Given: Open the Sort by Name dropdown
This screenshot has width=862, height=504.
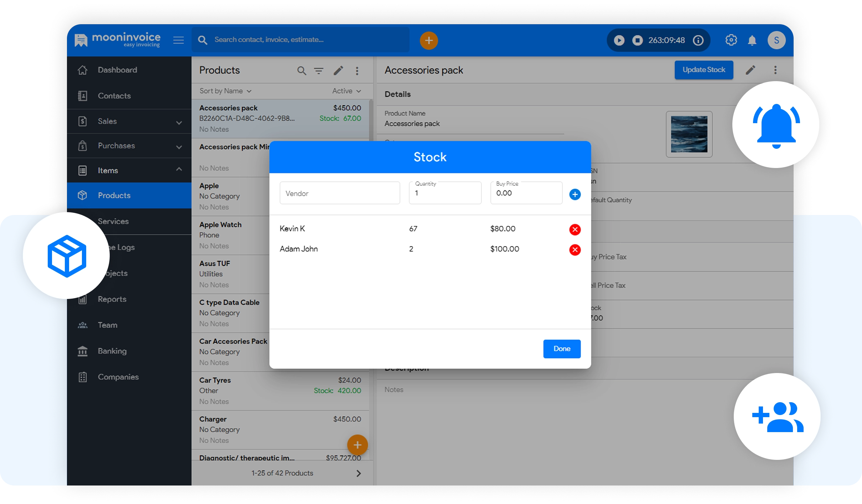Looking at the screenshot, I should pyautogui.click(x=225, y=91).
